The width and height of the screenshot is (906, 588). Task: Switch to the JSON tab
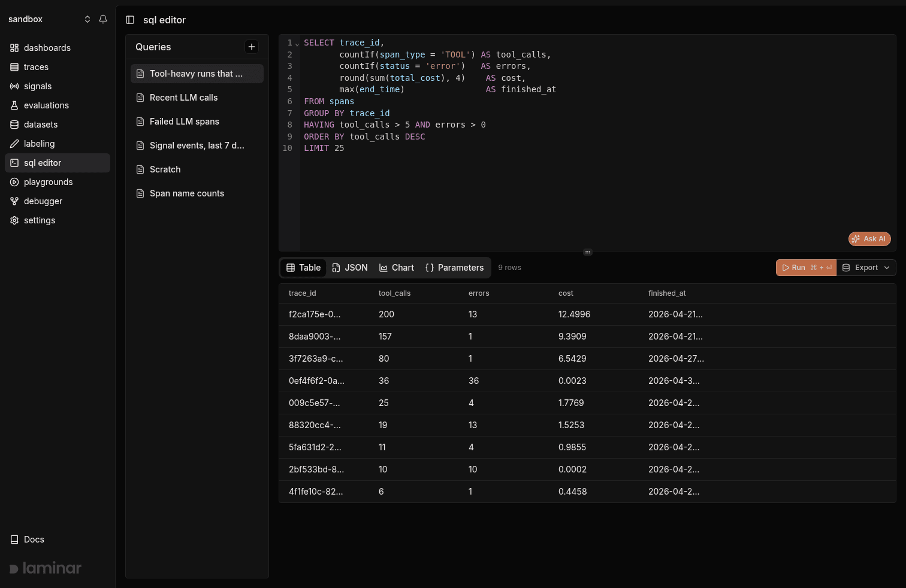coord(350,268)
